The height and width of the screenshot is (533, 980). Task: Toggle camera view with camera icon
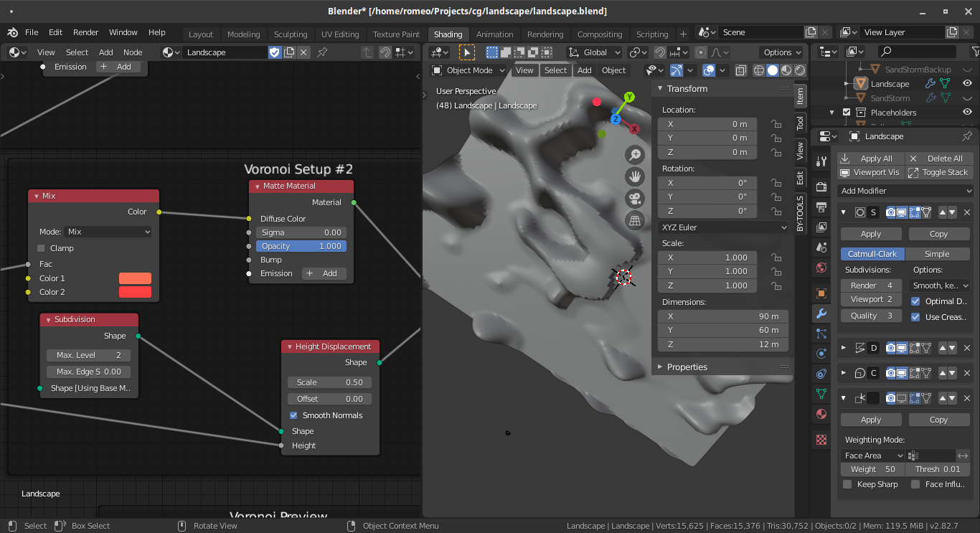[634, 199]
